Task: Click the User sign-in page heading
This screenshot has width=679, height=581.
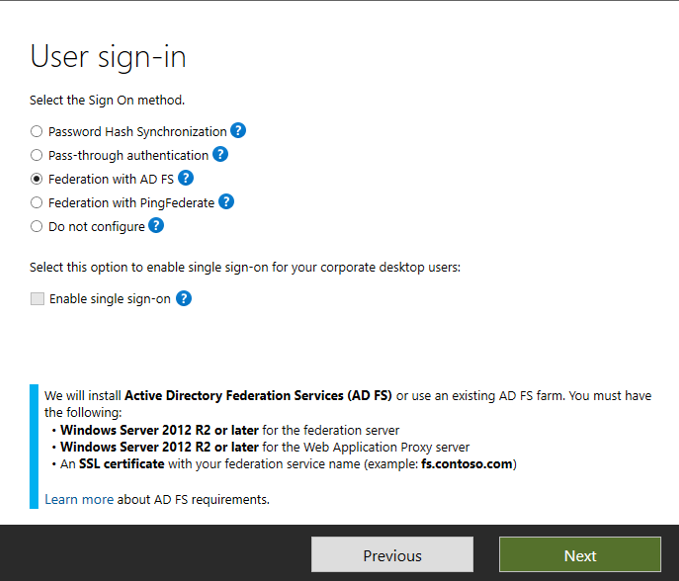Action: [108, 57]
